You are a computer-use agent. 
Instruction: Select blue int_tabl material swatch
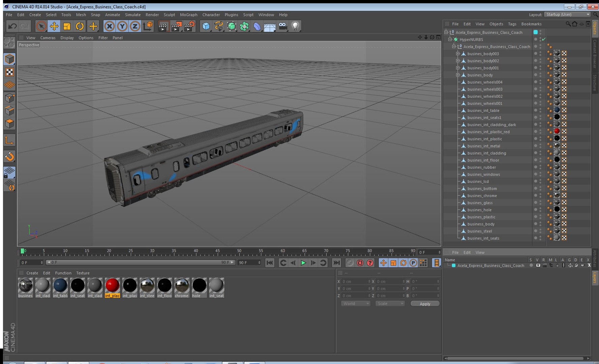60,287
